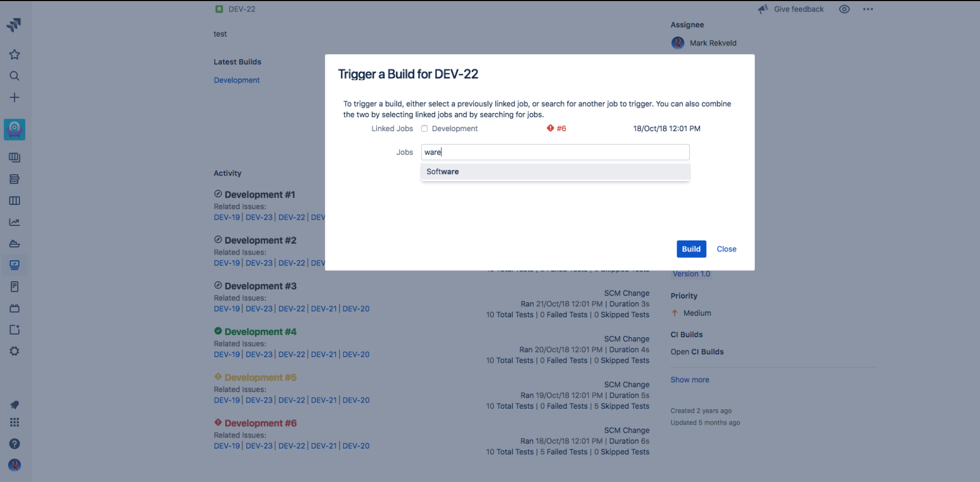The width and height of the screenshot is (980, 482).
Task: Open starred items via star icon
Action: (14, 54)
